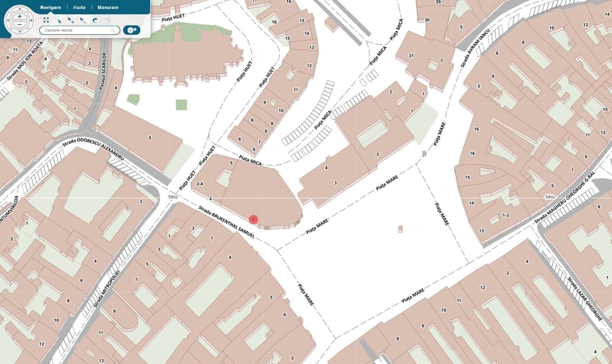Viewport: 612px width, 364px height.
Task: Zoom in with the plus button
Action: (x=20, y=16)
